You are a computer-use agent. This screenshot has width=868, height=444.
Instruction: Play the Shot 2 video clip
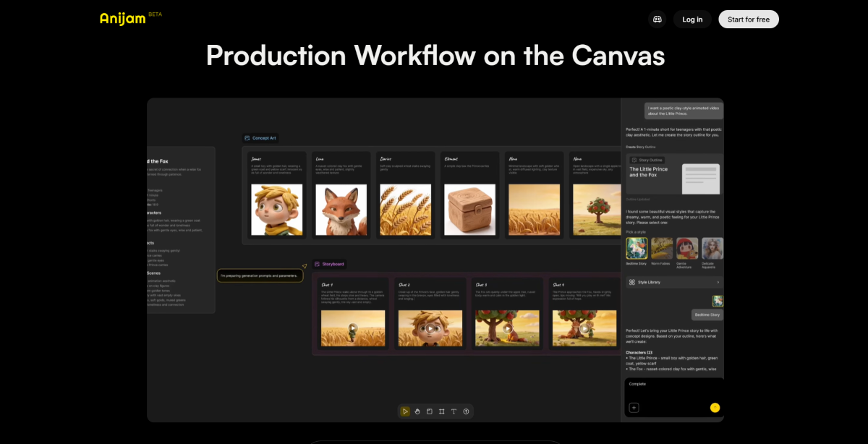coord(430,328)
